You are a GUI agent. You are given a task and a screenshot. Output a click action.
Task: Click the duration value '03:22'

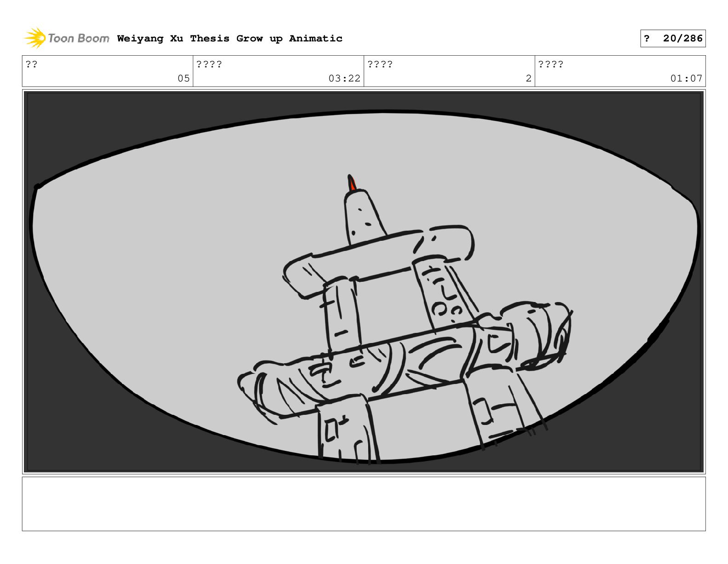pyautogui.click(x=344, y=78)
